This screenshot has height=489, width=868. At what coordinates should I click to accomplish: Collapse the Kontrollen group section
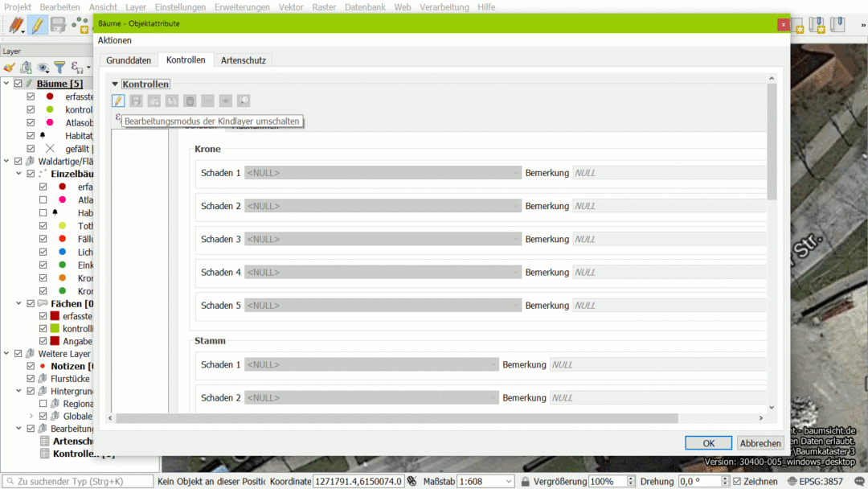click(x=115, y=84)
